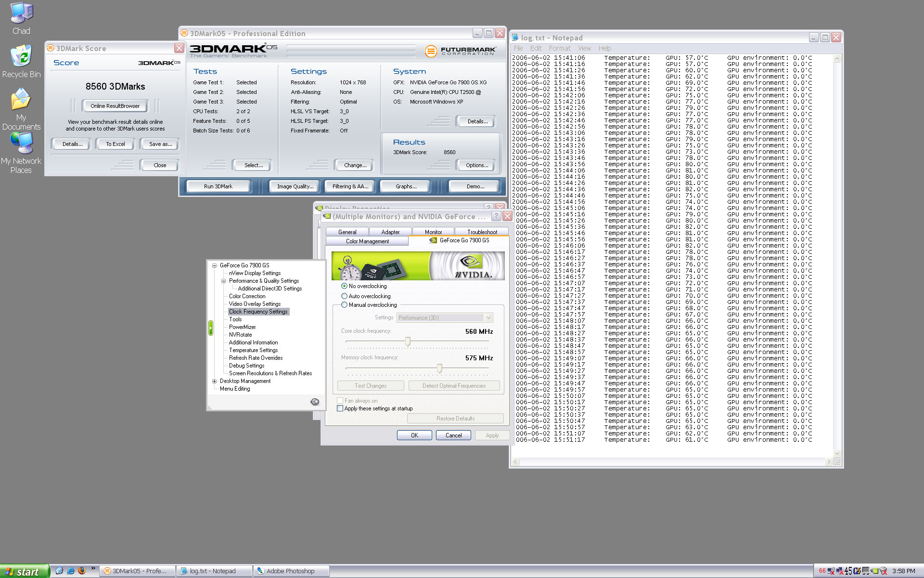Click the wireless network disconnected tray icon
The height and width of the screenshot is (578, 924).
(x=884, y=571)
